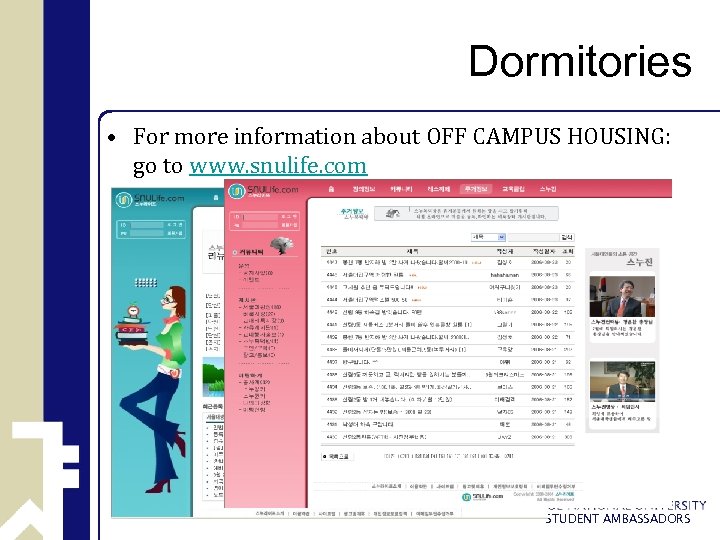Viewport: 720px width, 540px height.
Task: Click the tree illustration in the pink sidebar
Action: click(x=282, y=246)
